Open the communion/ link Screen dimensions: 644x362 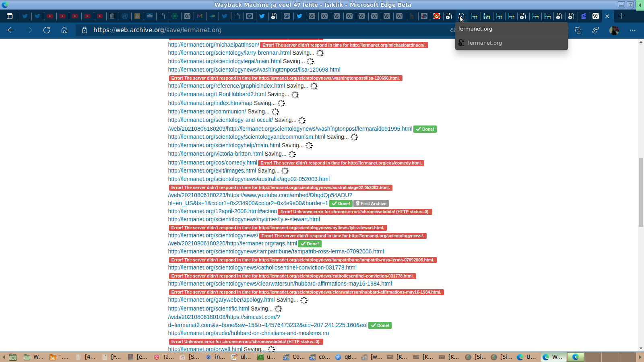coord(207,111)
